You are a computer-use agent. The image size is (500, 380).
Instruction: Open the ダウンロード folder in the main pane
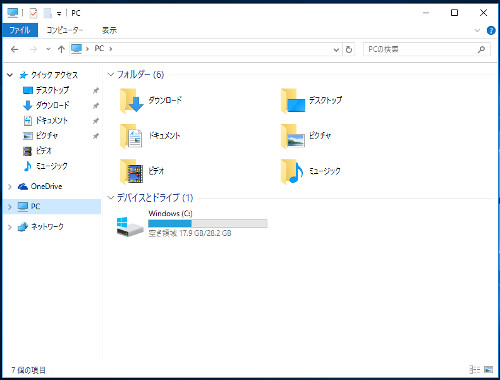click(151, 101)
